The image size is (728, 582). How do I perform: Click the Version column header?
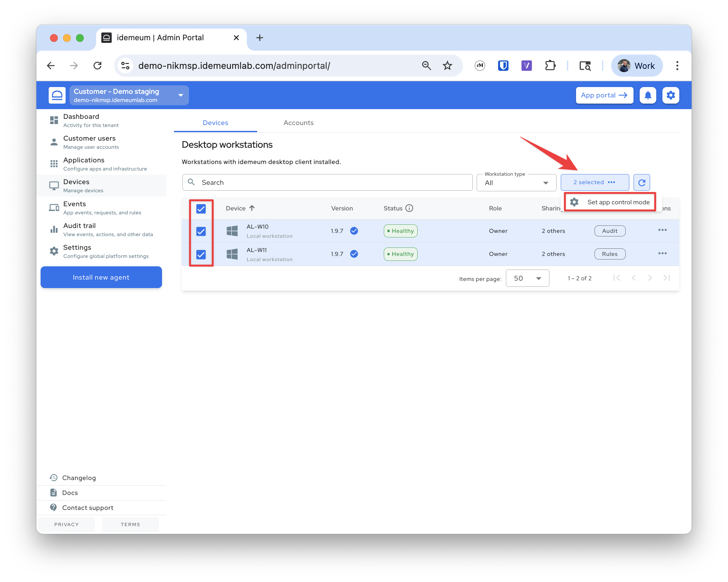[x=342, y=209]
